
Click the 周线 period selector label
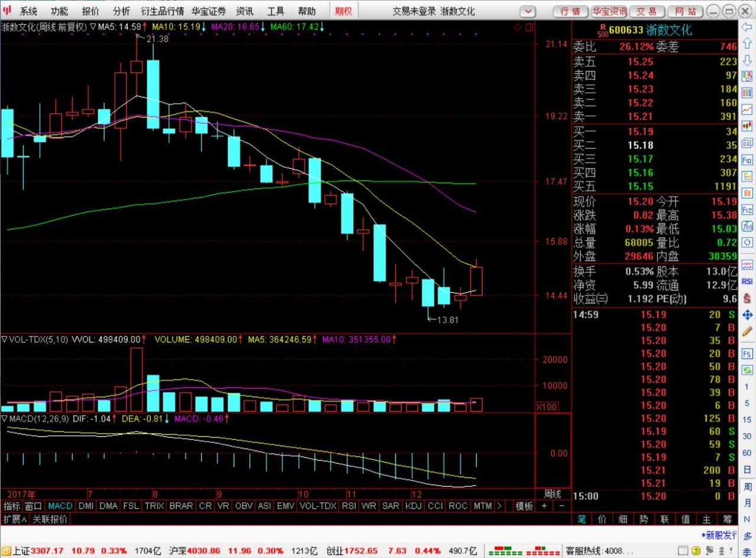pyautogui.click(x=552, y=494)
